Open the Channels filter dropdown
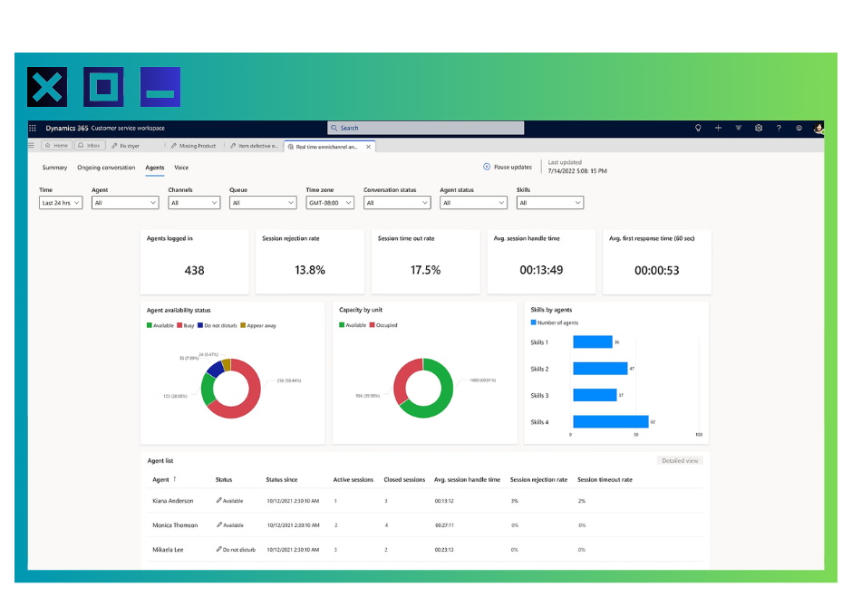Screen dimensions: 852x616 click(194, 203)
